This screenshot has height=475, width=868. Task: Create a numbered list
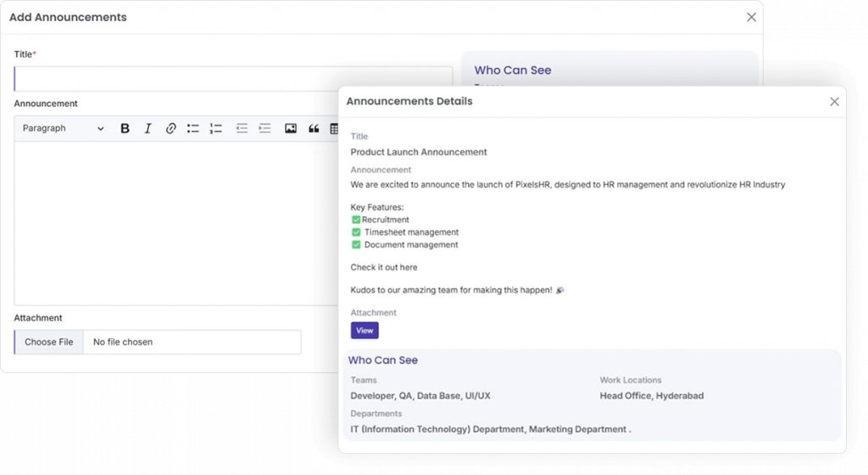click(x=216, y=129)
